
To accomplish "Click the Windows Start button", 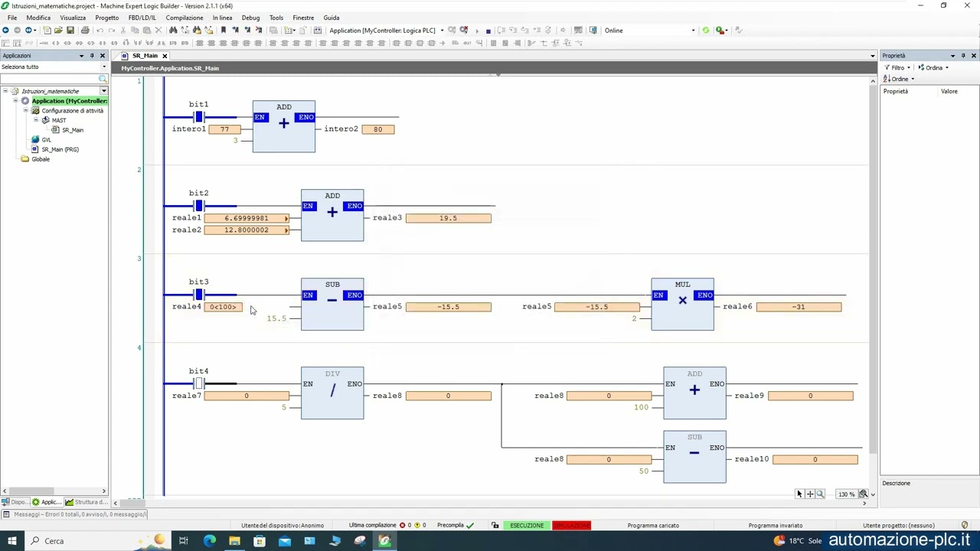I will click(x=12, y=541).
